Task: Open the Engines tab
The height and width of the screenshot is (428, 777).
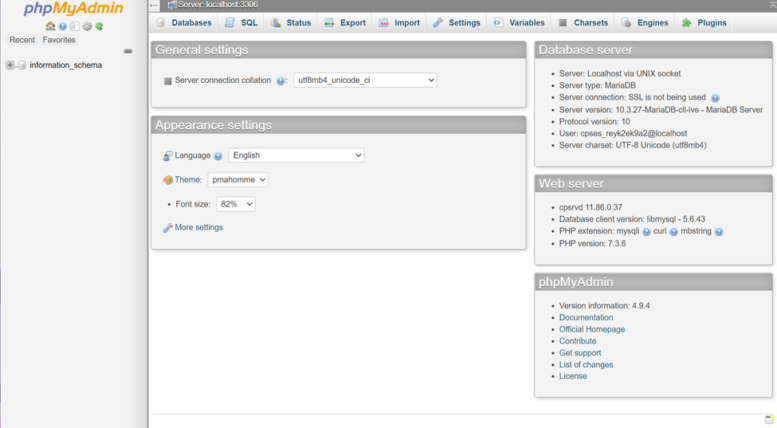Action: (x=645, y=23)
